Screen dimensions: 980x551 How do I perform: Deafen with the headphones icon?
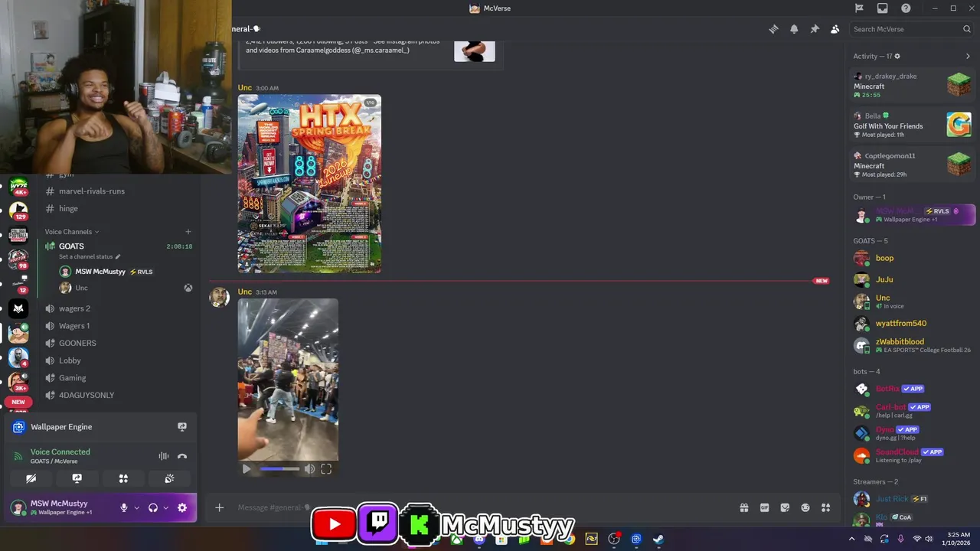tap(153, 507)
